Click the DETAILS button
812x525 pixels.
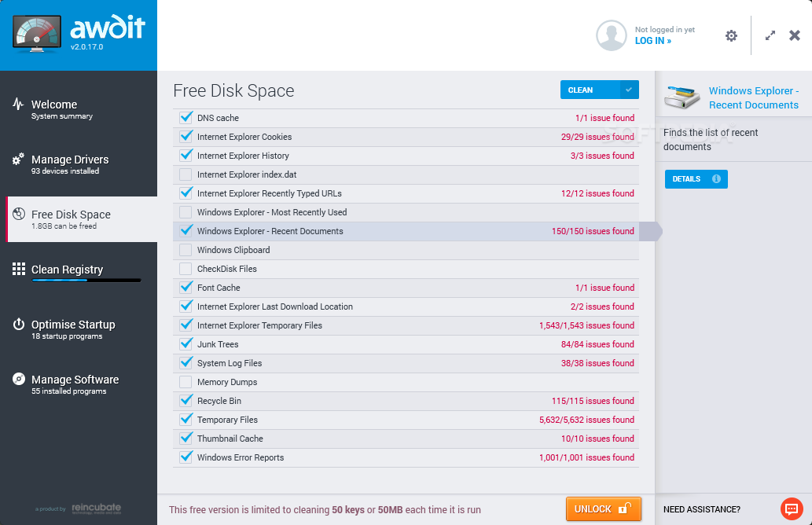pos(696,178)
